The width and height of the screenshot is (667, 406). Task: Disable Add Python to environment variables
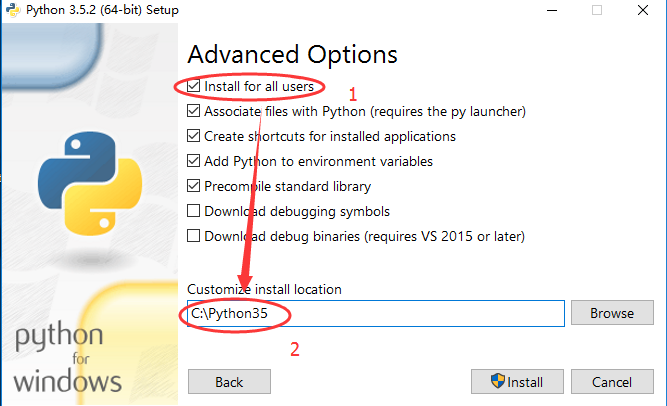pyautogui.click(x=194, y=161)
